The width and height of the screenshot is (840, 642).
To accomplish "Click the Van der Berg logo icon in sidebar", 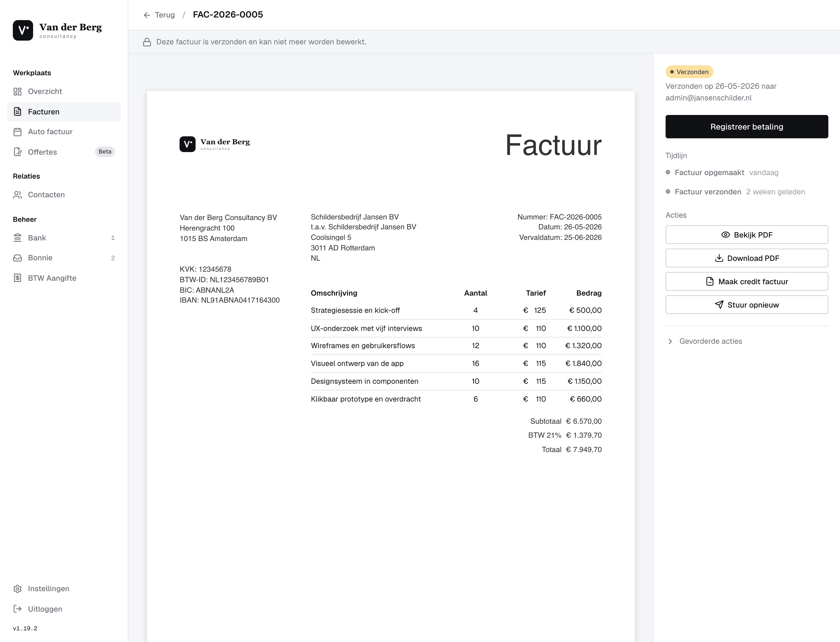I will click(x=23, y=30).
